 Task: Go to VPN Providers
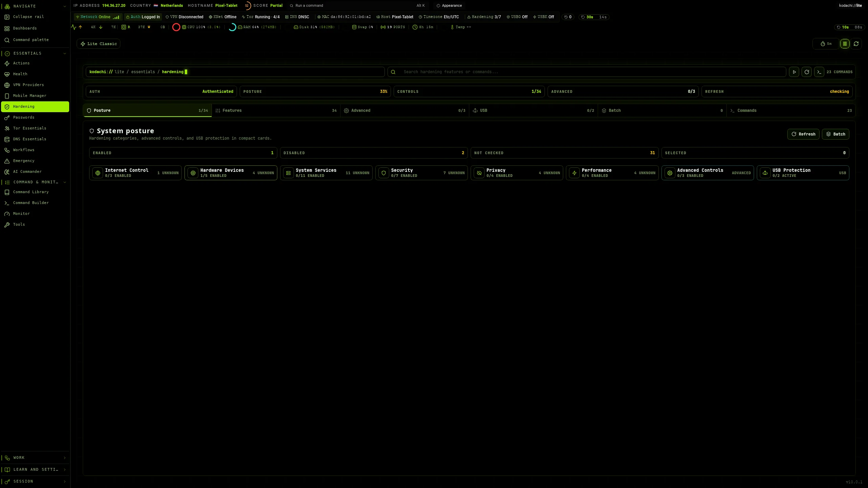(35, 85)
